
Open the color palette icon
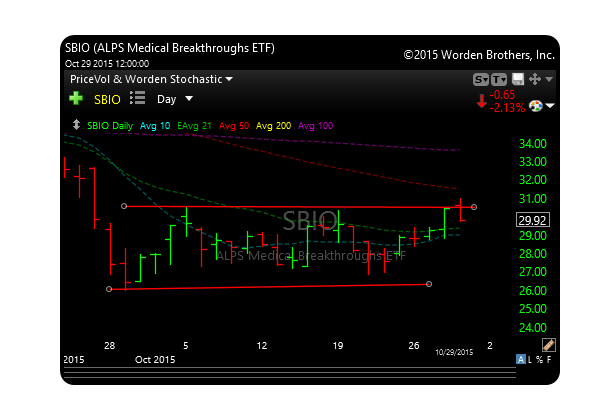[x=536, y=106]
